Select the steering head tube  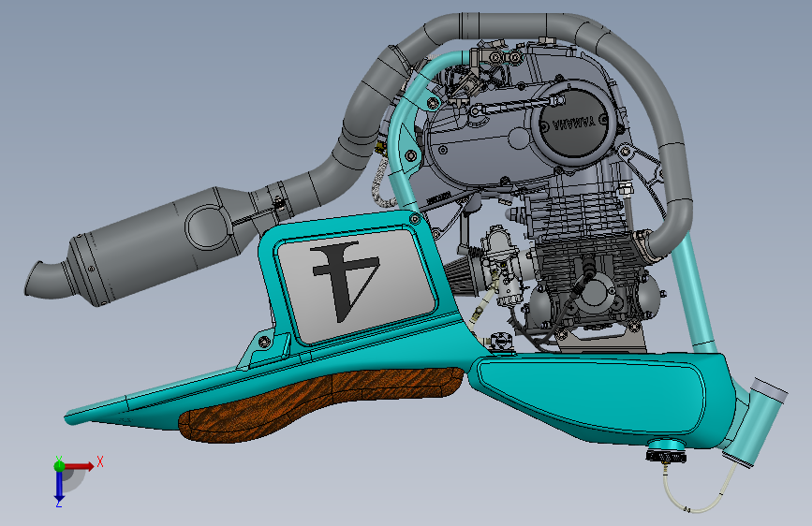tap(756, 422)
